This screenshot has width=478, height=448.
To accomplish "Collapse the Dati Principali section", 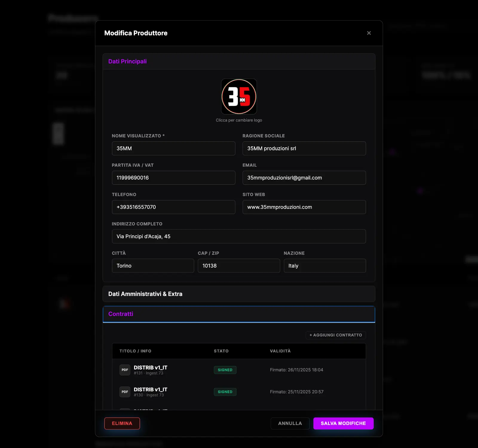I will pos(238,62).
